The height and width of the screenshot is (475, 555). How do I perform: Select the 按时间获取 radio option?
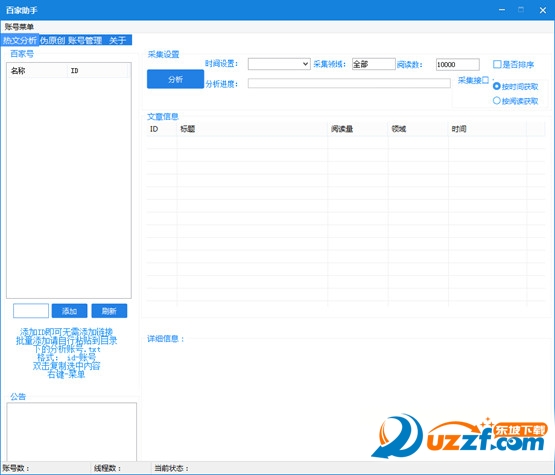(x=497, y=86)
